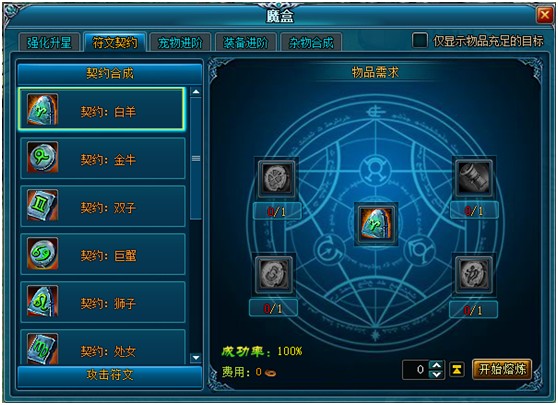Set quantity to maximum with yellow button
Image resolution: width=558 pixels, height=405 pixels.
point(457,369)
